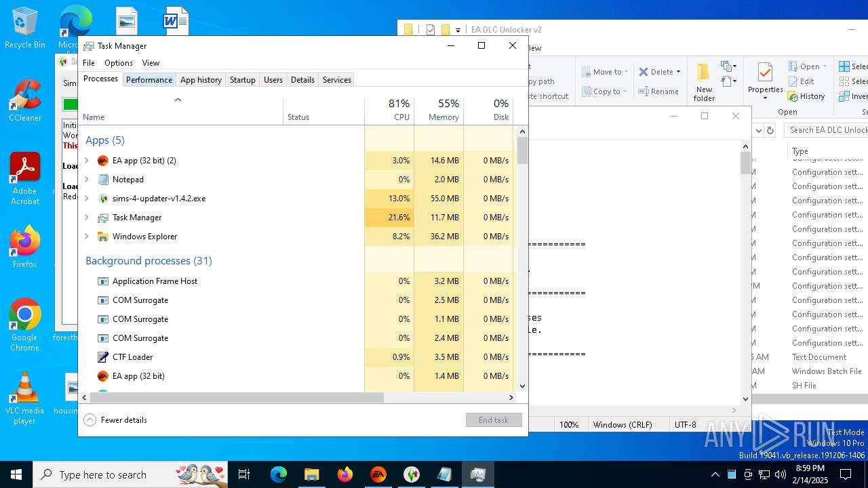
Task: Sort processes by CPU column
Action: pyautogui.click(x=389, y=110)
